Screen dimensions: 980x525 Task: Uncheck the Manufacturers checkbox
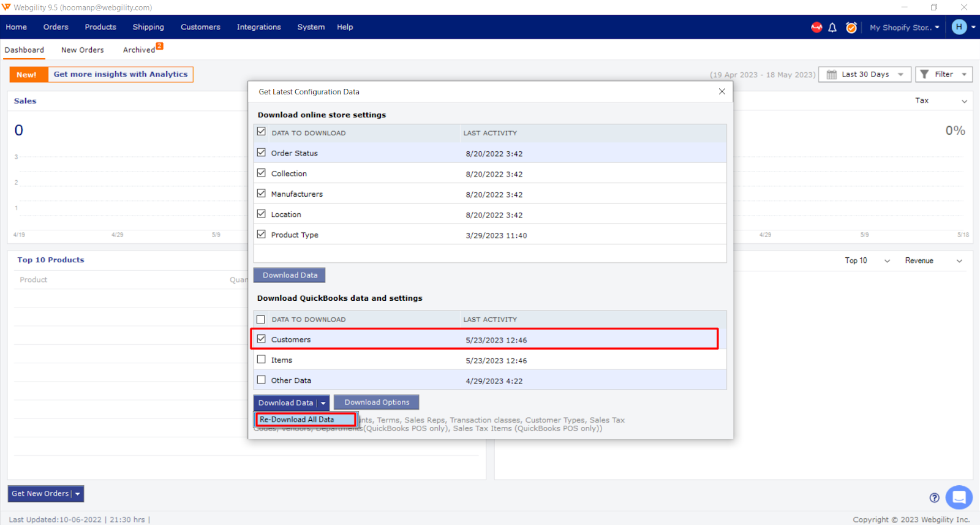[262, 193]
